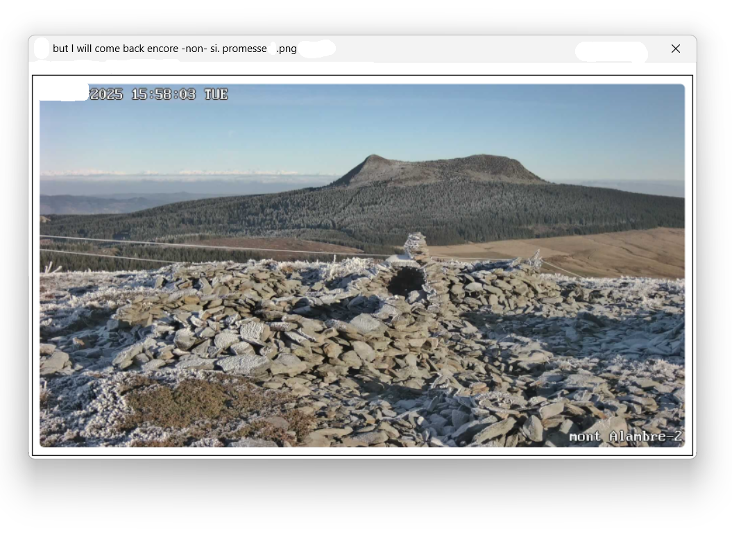Close the image preview window

pos(675,49)
